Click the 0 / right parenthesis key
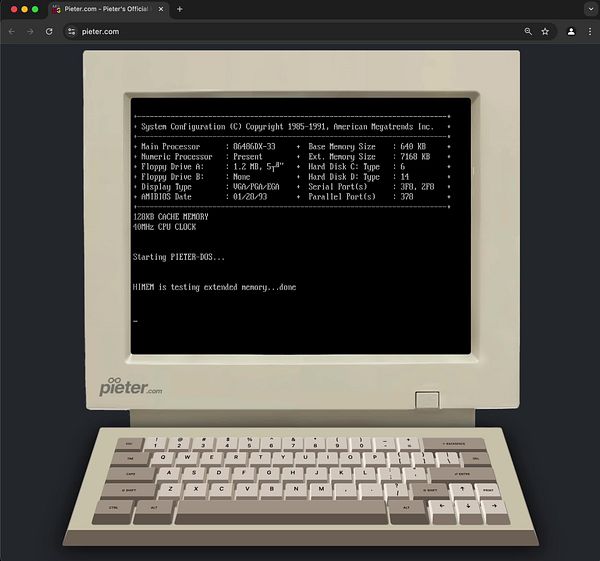Screen dimensions: 600x561 click(361, 443)
